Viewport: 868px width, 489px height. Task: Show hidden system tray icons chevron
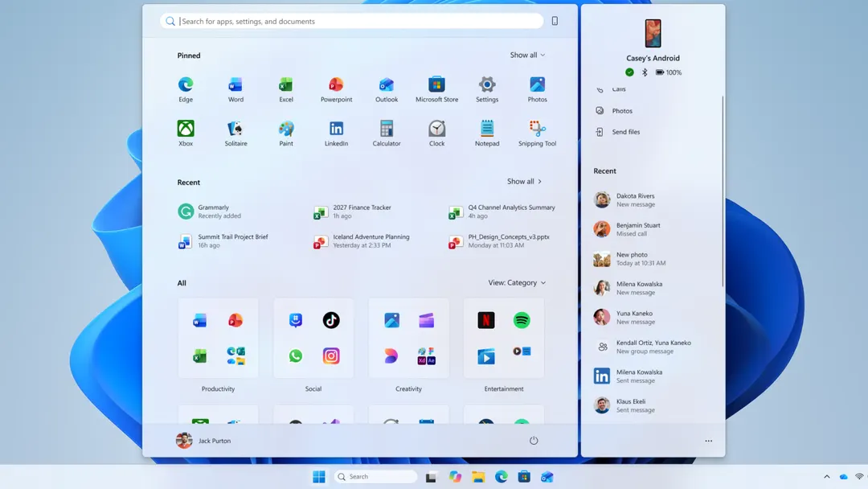click(x=826, y=476)
